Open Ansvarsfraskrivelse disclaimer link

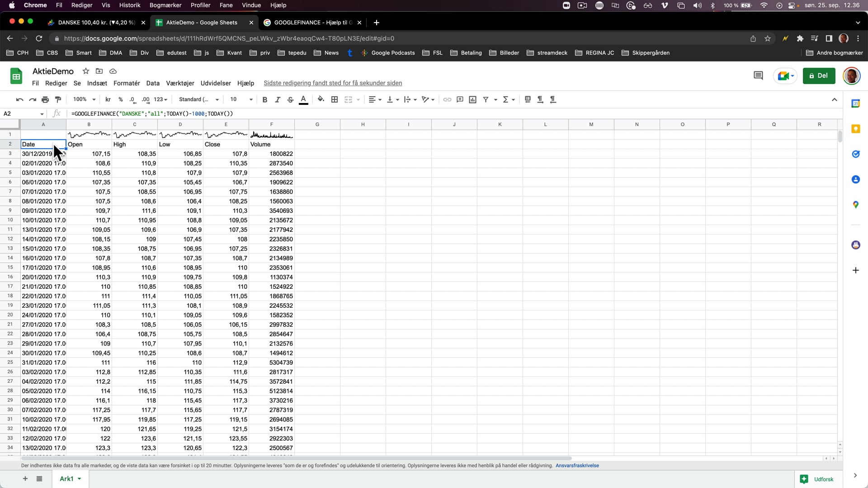(577, 466)
